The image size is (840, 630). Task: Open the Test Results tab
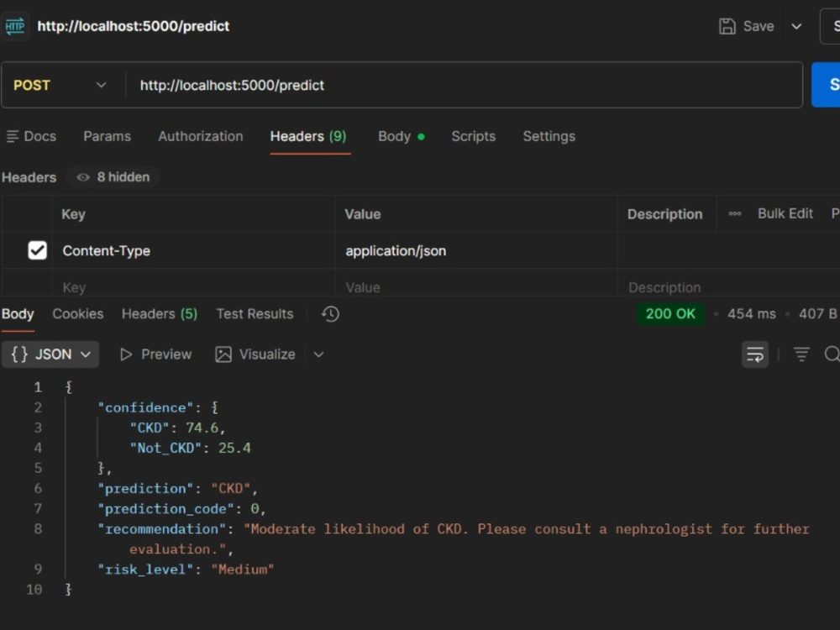(255, 314)
